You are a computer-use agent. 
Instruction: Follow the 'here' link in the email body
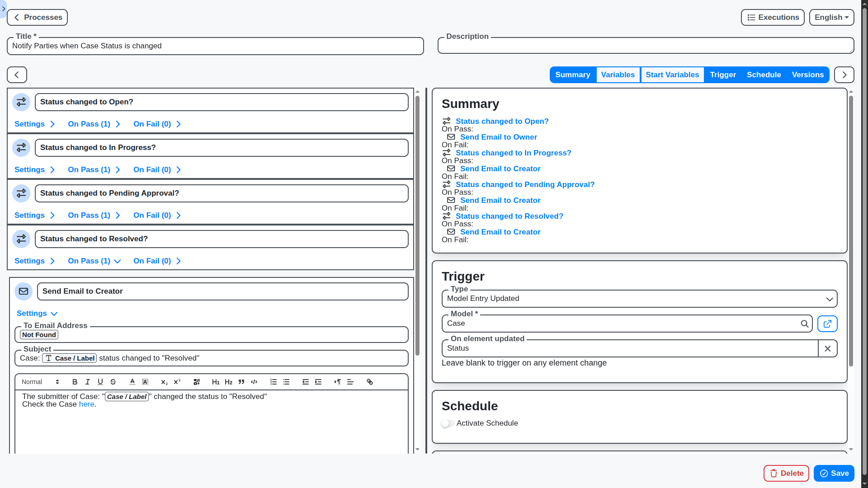(x=86, y=404)
